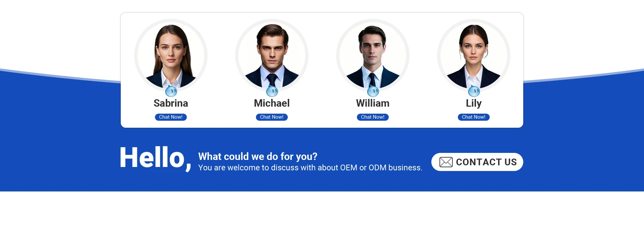Viewport: 644px width, 228px height.
Task: Click the blue chat mascot icon under Sabrina's photo
Action: pos(171,91)
